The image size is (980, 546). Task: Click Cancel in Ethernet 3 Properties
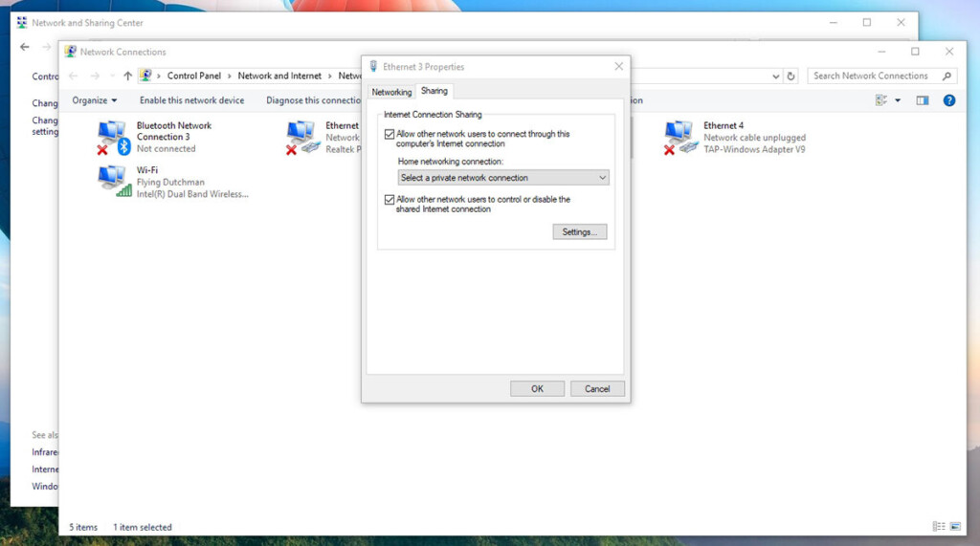tap(597, 389)
